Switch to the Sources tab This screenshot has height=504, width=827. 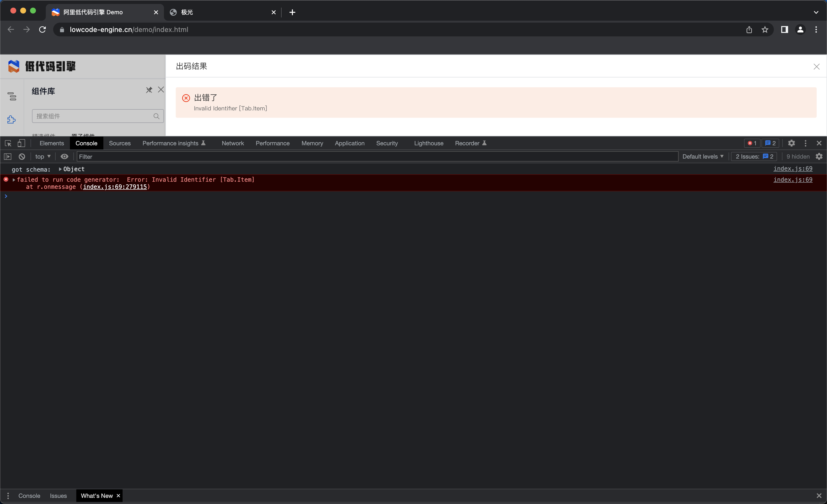(119, 143)
